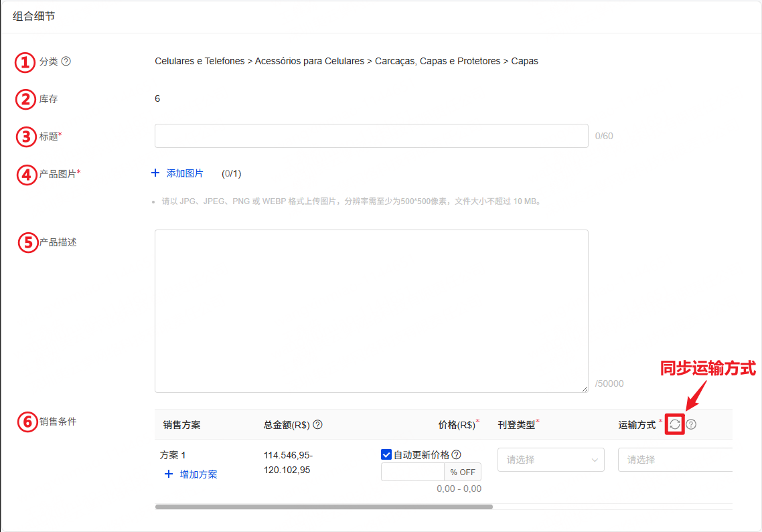Click the help icon after 自动更新价格
This screenshot has width=762, height=532.
click(x=457, y=455)
